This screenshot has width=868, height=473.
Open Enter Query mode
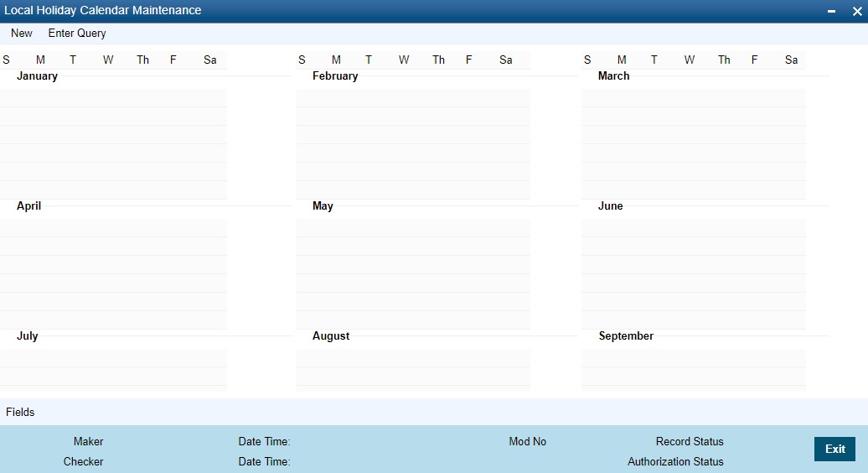click(77, 34)
